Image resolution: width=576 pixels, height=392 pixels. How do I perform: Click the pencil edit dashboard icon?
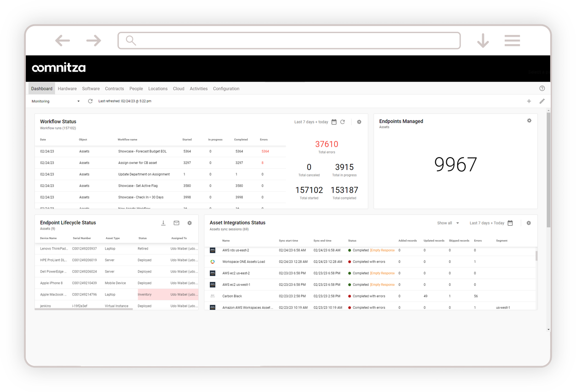[542, 101]
